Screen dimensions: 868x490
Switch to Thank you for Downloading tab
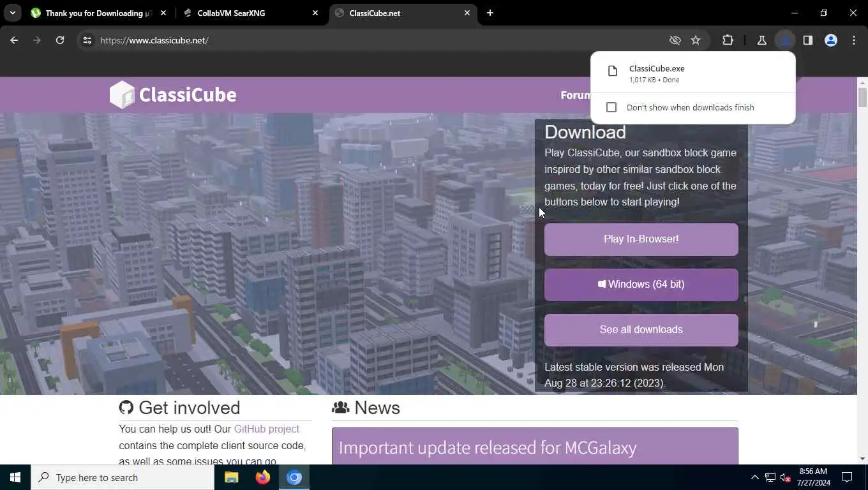99,13
